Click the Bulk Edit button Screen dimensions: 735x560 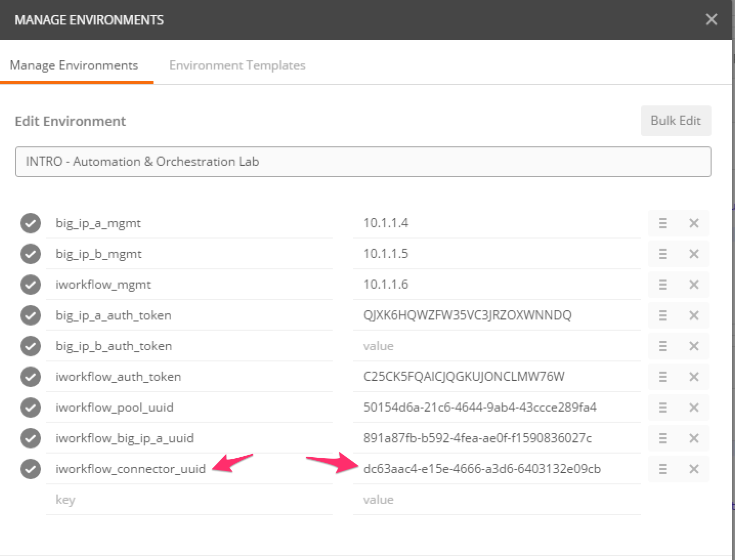click(676, 121)
